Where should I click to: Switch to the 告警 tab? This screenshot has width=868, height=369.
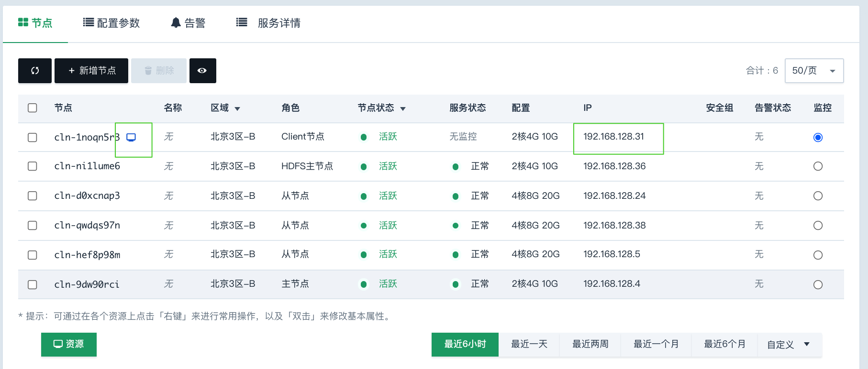189,23
